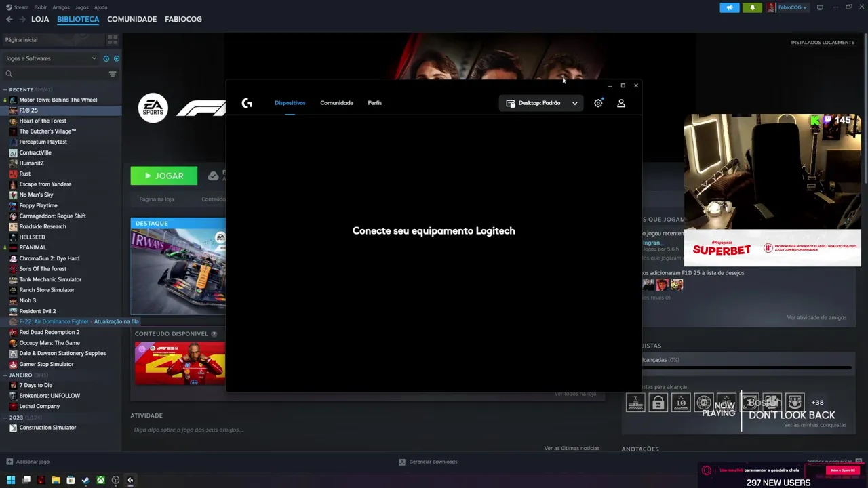
Task: Click Ver as últimas notícias link
Action: click(572, 448)
